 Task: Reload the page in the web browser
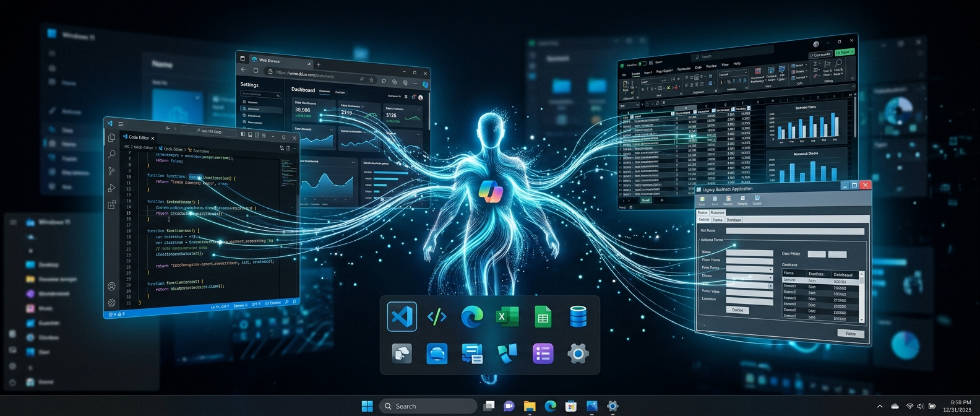(256, 71)
